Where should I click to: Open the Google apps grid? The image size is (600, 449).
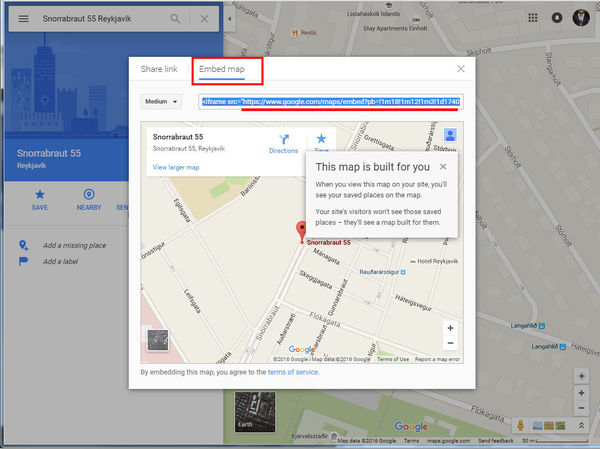click(x=533, y=18)
